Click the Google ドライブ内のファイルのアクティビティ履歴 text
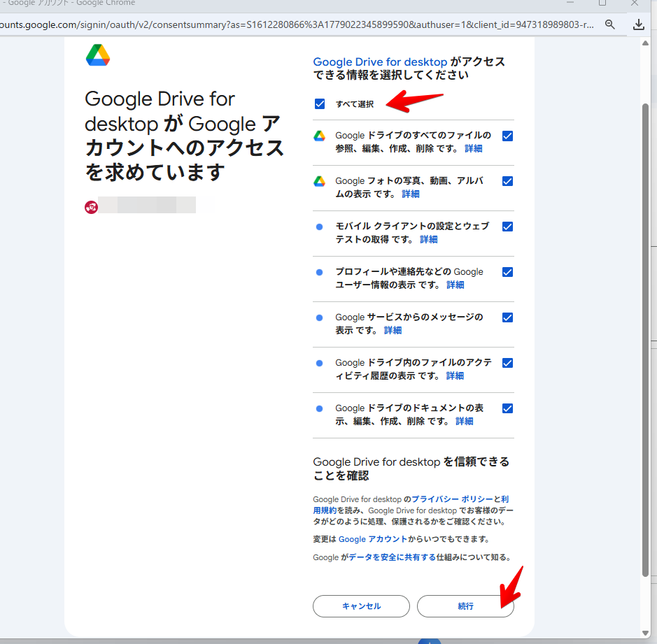Viewport: 657px width, 644px height. pos(413,369)
